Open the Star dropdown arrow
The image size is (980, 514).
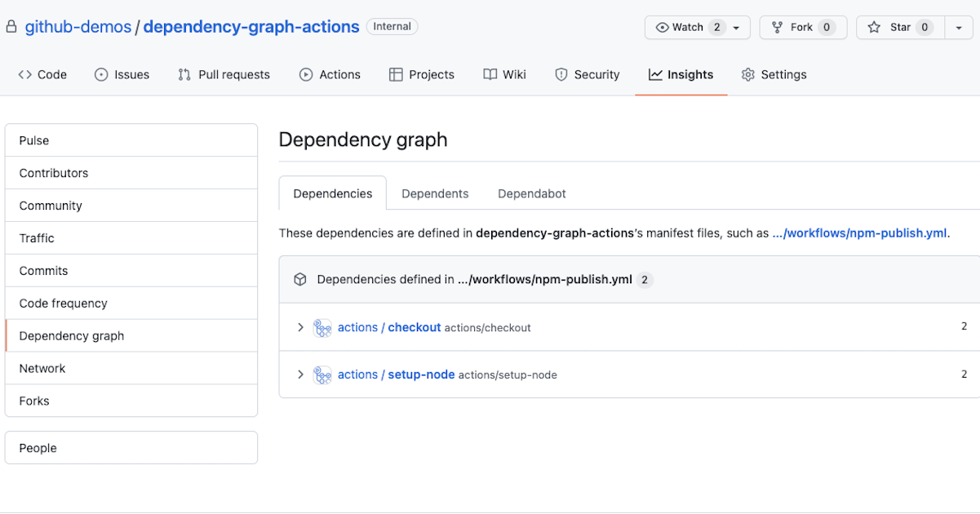(x=959, y=27)
